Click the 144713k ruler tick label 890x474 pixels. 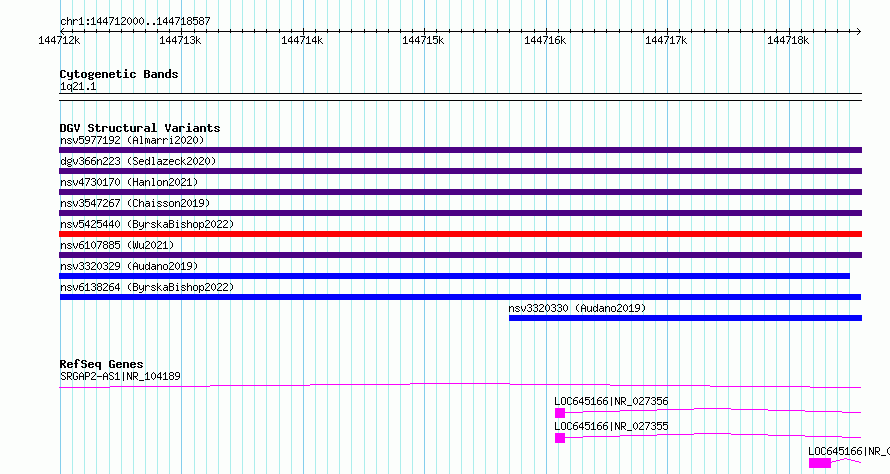pyautogui.click(x=180, y=40)
